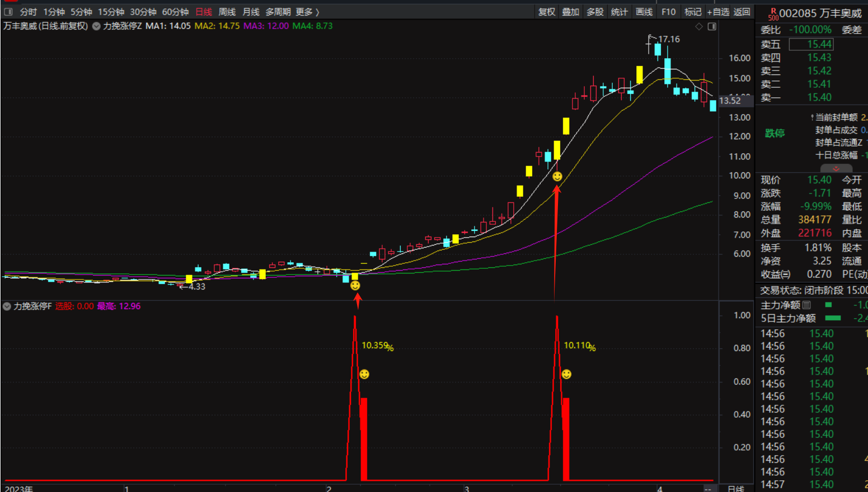
Task: Click the +自选 add to watchlist button
Action: click(718, 12)
